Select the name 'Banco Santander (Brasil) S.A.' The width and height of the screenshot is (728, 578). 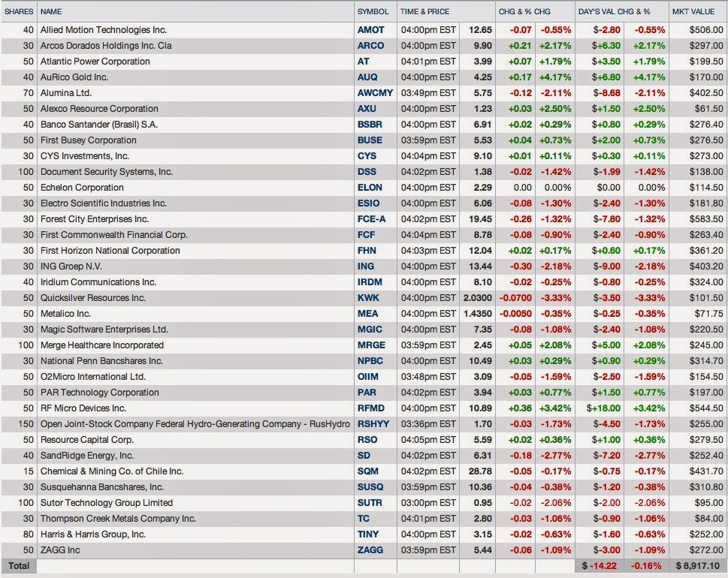(99, 125)
